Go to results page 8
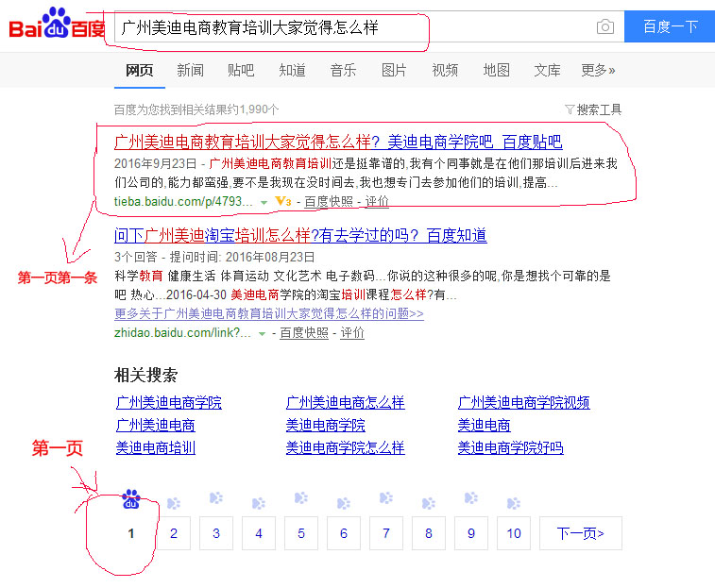Image resolution: width=715 pixels, height=588 pixels. [429, 533]
